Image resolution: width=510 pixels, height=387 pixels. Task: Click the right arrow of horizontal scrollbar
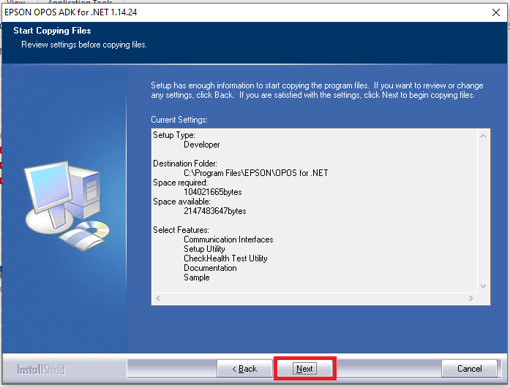tap(471, 298)
